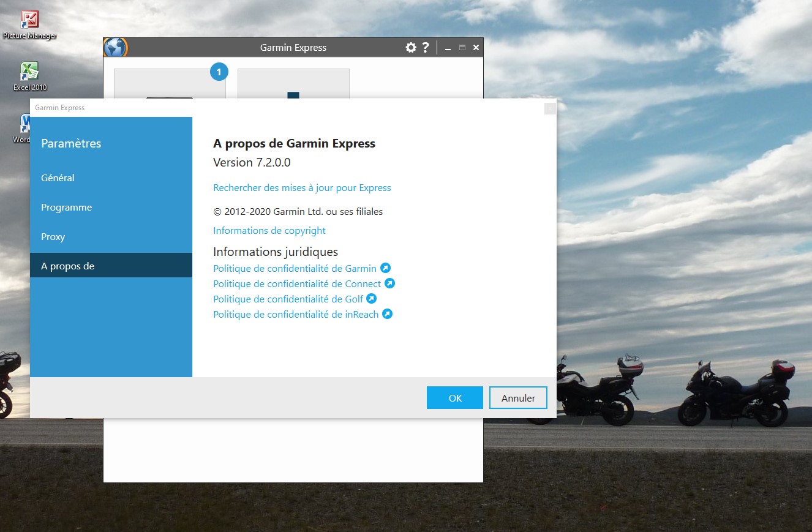
Task: Open Politique de confidentialité de Connect
Action: (297, 283)
